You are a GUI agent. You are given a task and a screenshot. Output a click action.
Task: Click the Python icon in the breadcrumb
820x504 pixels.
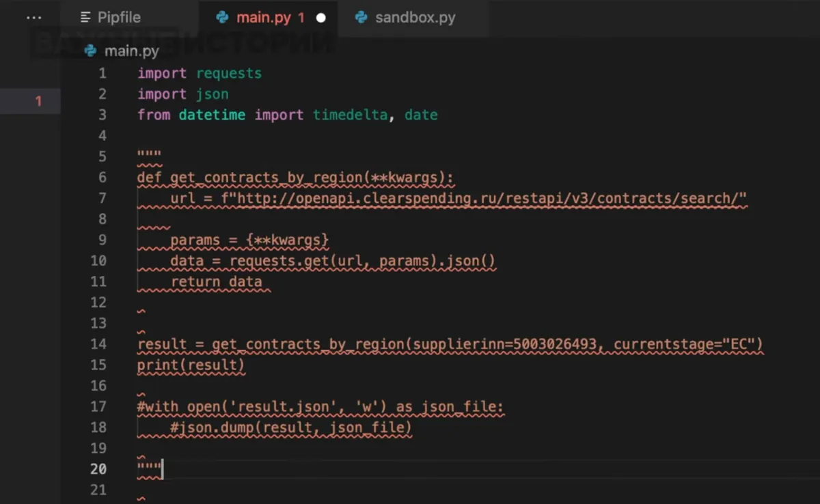[90, 51]
